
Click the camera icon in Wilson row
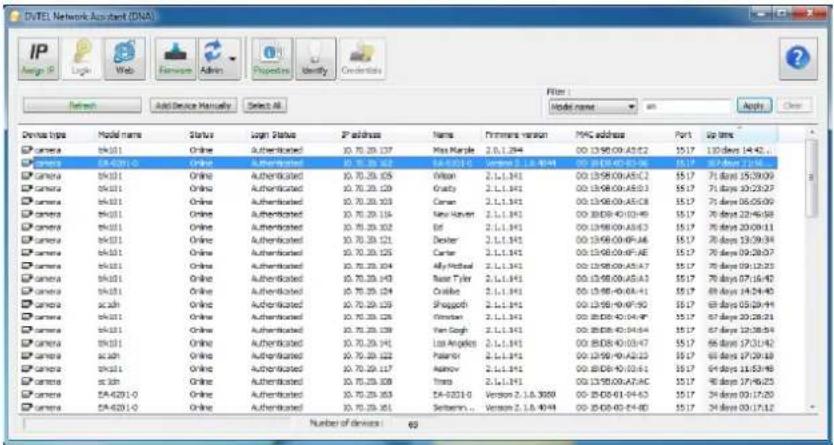27,175
